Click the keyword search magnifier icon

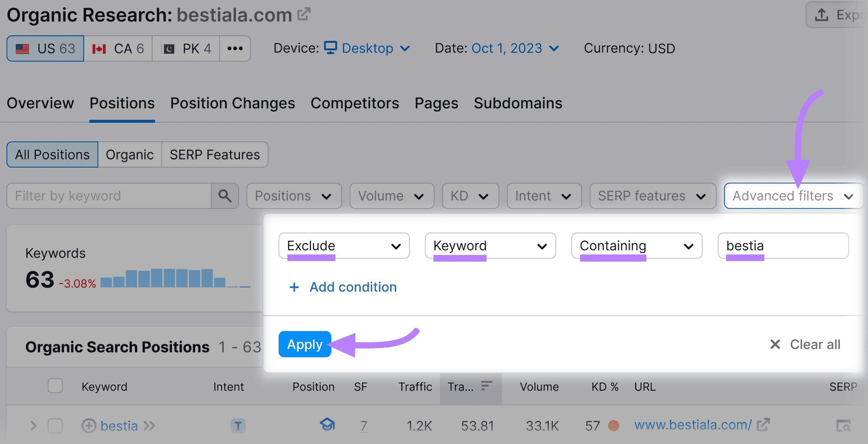[x=225, y=196]
